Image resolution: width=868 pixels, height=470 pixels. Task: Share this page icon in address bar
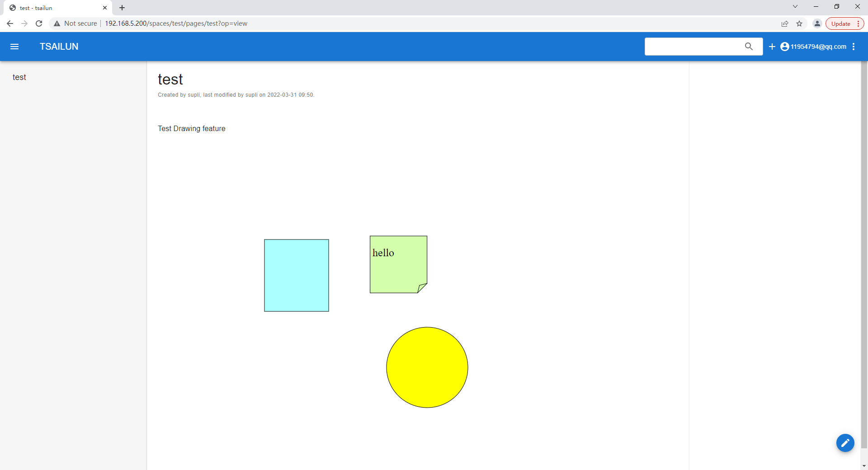point(785,23)
